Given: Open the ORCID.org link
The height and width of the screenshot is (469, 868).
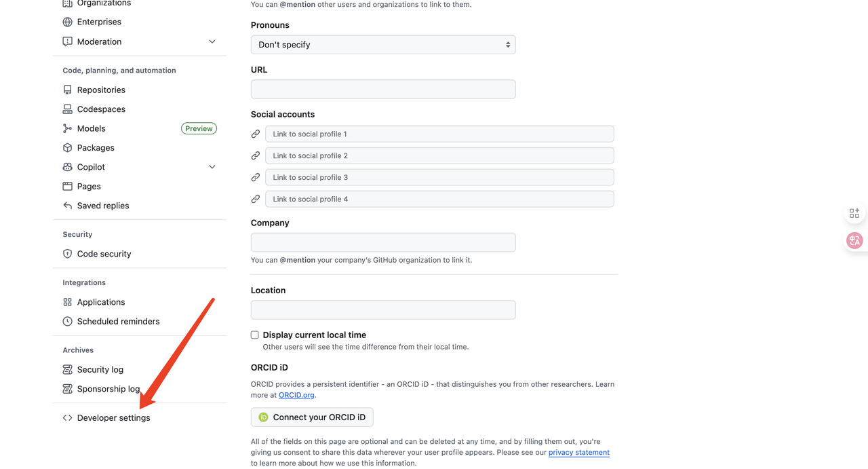Looking at the screenshot, I should click(296, 395).
